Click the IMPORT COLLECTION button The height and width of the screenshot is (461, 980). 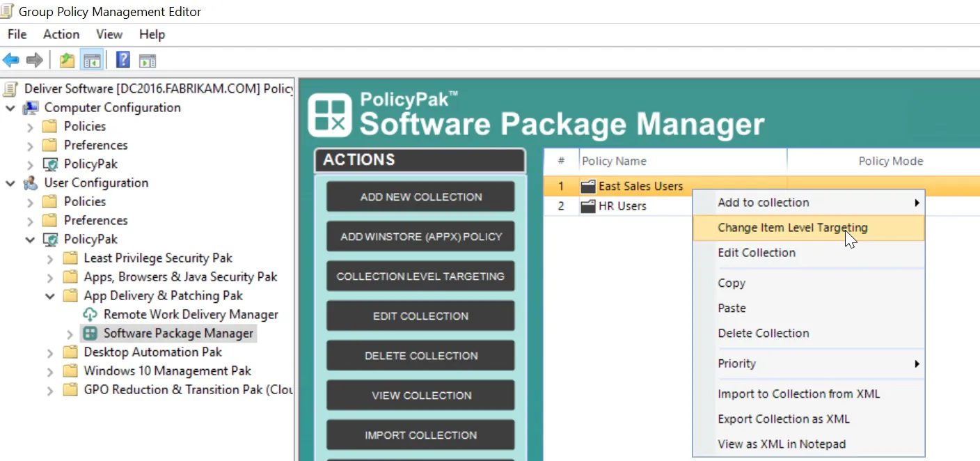[x=421, y=435]
